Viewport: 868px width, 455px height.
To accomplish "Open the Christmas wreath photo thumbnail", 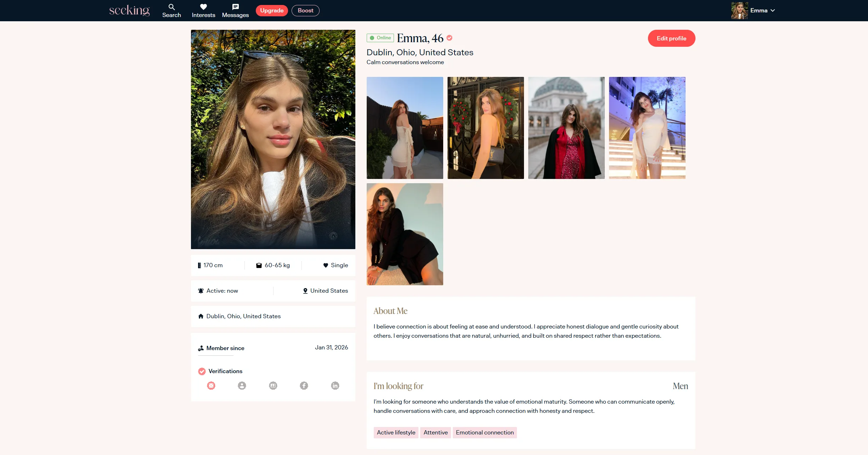I will click(x=485, y=128).
